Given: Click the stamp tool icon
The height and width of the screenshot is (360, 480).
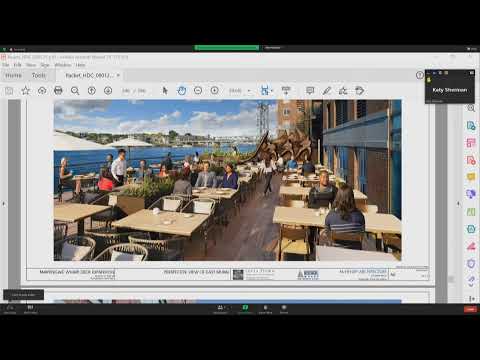Looking at the screenshot, I should (359, 91).
